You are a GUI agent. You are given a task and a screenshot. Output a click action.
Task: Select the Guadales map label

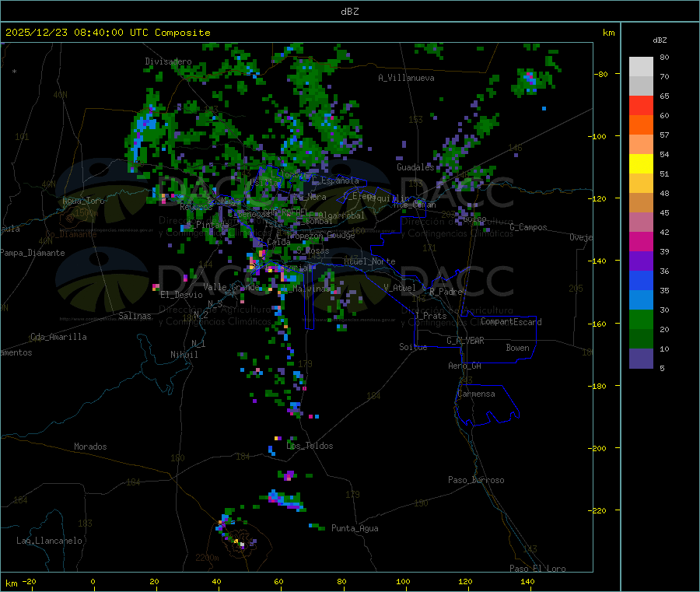pos(415,167)
